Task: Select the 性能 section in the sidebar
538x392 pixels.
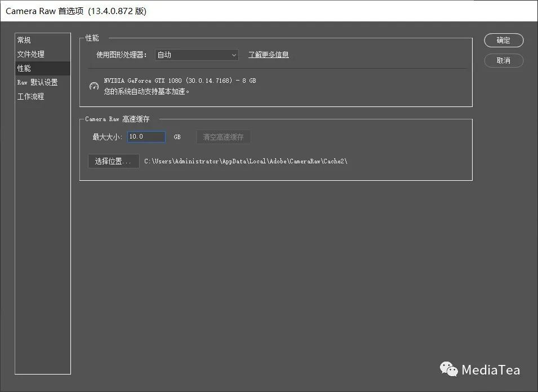Action: (x=43, y=68)
